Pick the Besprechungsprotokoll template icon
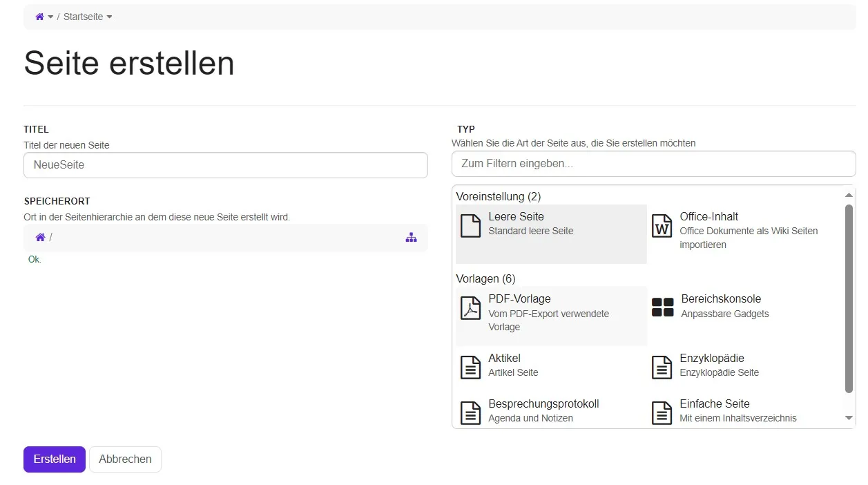Image resolution: width=868 pixels, height=485 pixels. tap(470, 412)
